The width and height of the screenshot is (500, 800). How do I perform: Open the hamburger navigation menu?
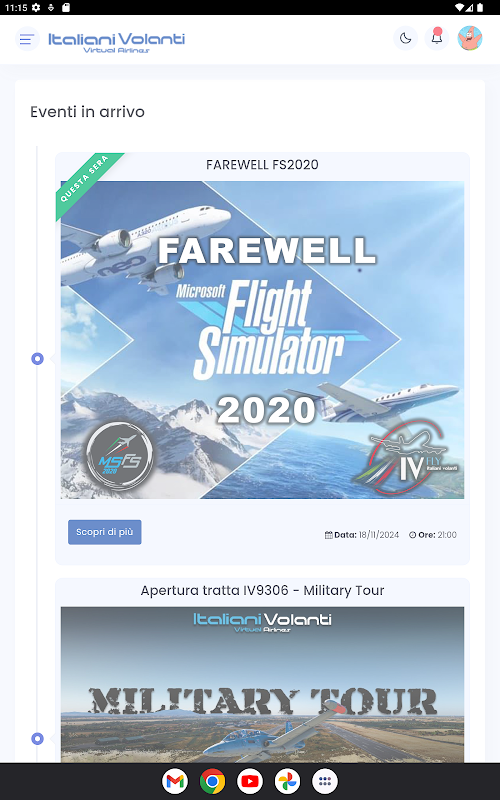pos(27,39)
